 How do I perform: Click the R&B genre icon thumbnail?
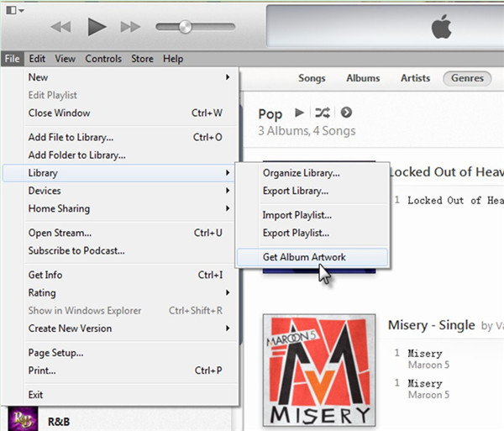pos(23,418)
